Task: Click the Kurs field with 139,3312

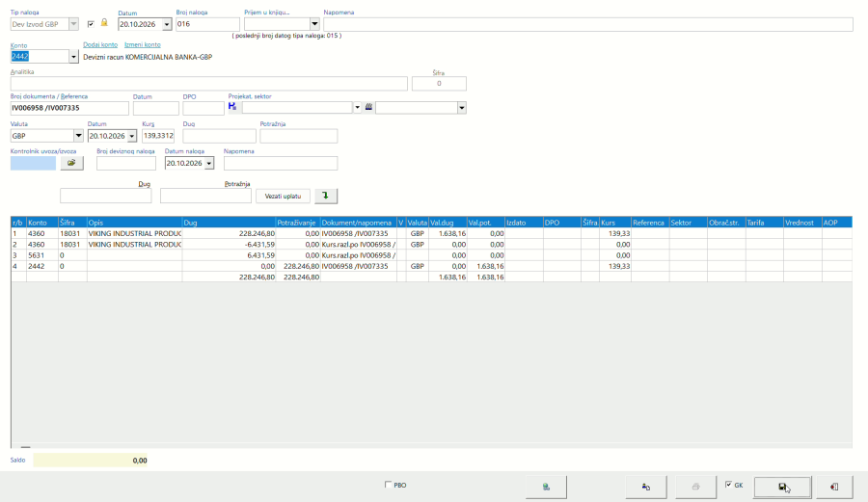Action: [x=158, y=136]
